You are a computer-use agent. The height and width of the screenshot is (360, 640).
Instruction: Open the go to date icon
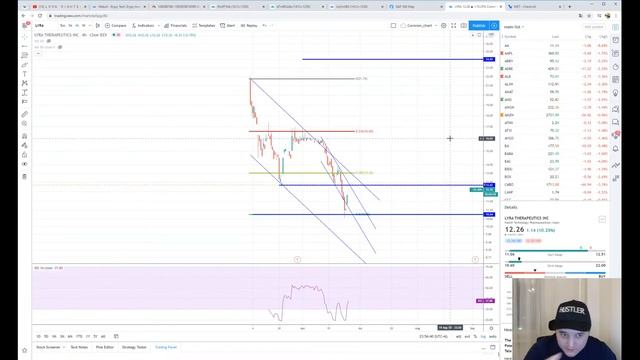coord(116,336)
